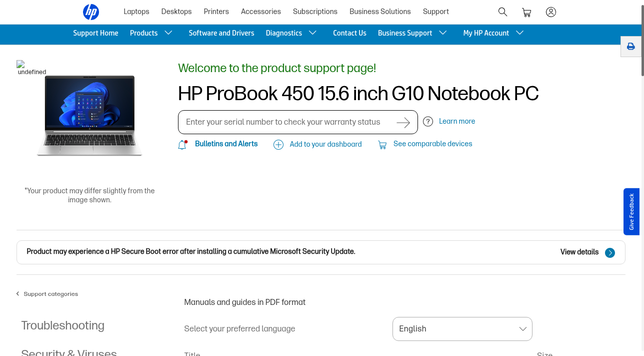Open the Subscriptions menu
Image resolution: width=644 pixels, height=356 pixels.
tap(315, 12)
